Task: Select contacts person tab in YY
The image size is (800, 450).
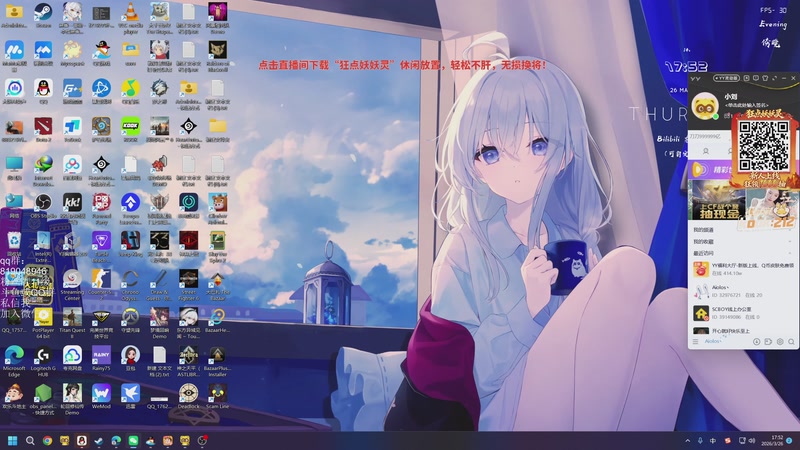Action: tap(706, 151)
